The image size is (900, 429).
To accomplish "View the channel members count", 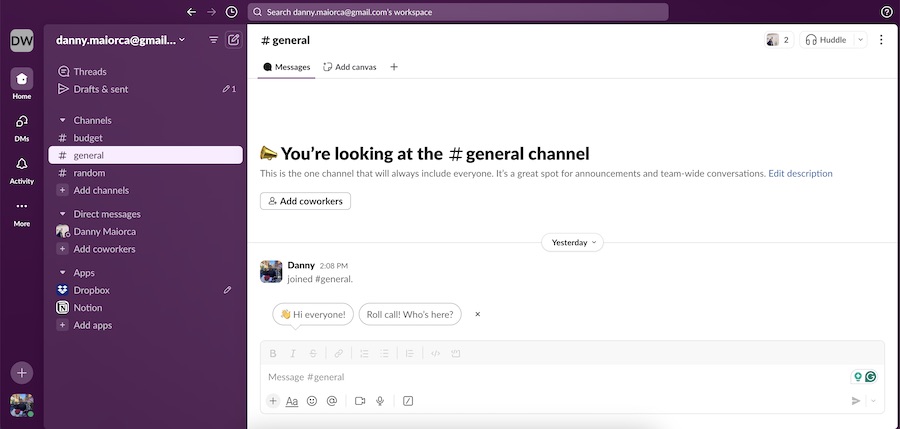I will (779, 40).
